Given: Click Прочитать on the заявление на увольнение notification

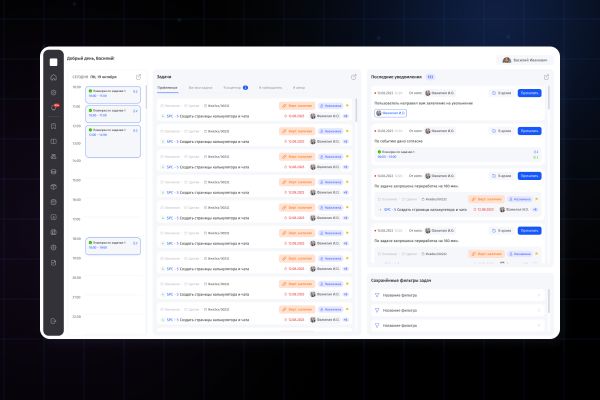Looking at the screenshot, I should (x=529, y=93).
